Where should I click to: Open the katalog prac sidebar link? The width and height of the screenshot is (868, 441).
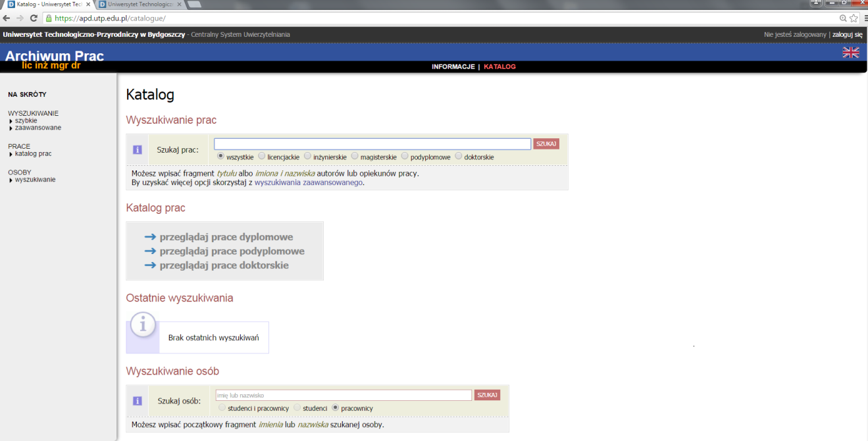pyautogui.click(x=33, y=153)
